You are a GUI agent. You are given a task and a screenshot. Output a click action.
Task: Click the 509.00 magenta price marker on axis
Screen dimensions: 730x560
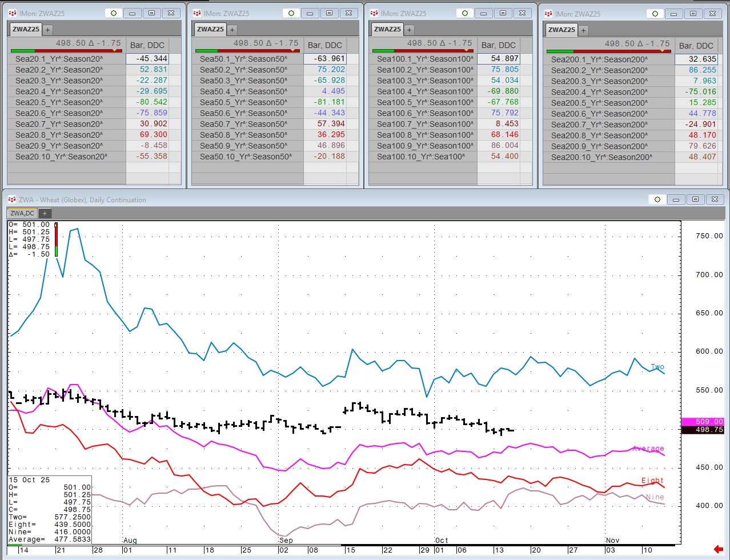pyautogui.click(x=703, y=422)
